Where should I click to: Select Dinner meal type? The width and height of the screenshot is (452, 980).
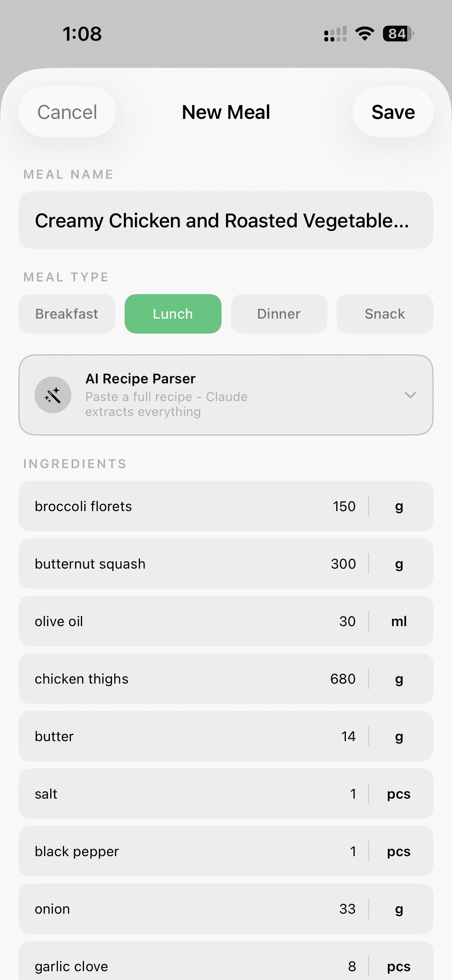(x=279, y=314)
